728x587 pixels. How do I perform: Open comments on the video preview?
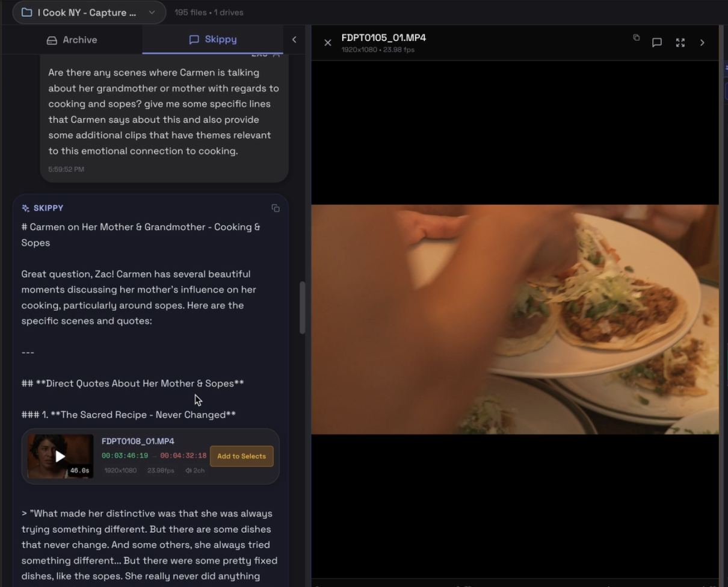click(657, 42)
